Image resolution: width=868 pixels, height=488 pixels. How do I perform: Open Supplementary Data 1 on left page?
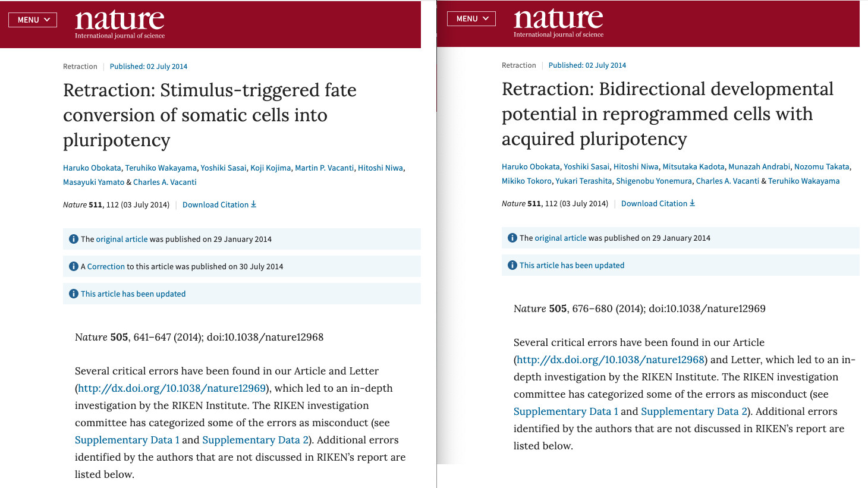pyautogui.click(x=127, y=440)
